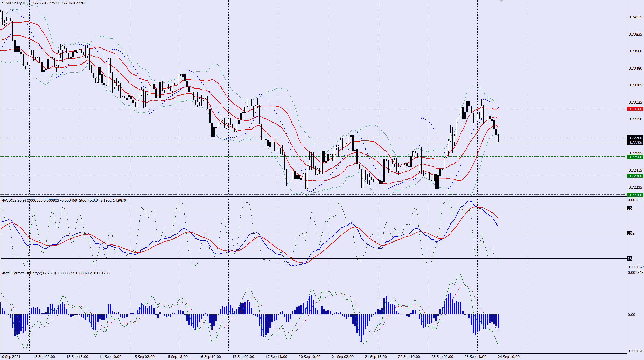This screenshot has height=360, width=644.
Task: Click the stochastic level 50 tag
Action: click(630, 234)
